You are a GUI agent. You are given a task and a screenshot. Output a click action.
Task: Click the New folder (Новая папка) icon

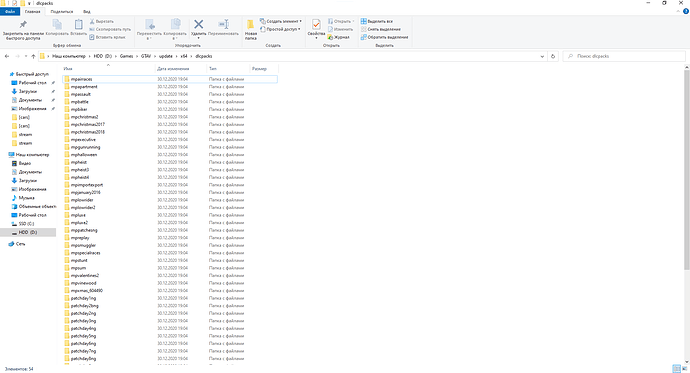(250, 24)
